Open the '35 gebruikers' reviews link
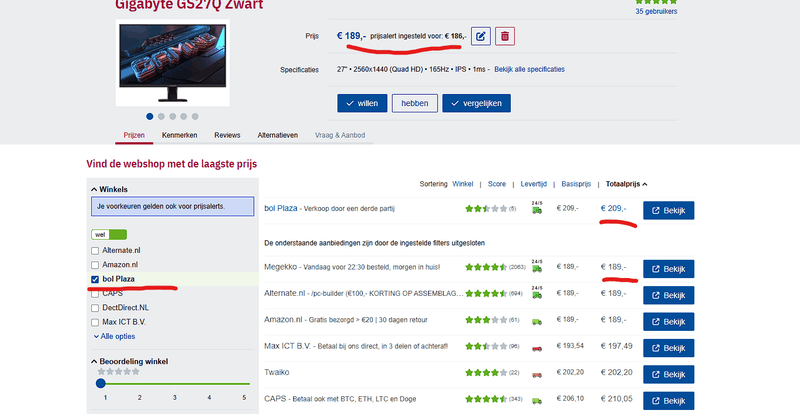The image size is (800, 414). click(656, 11)
